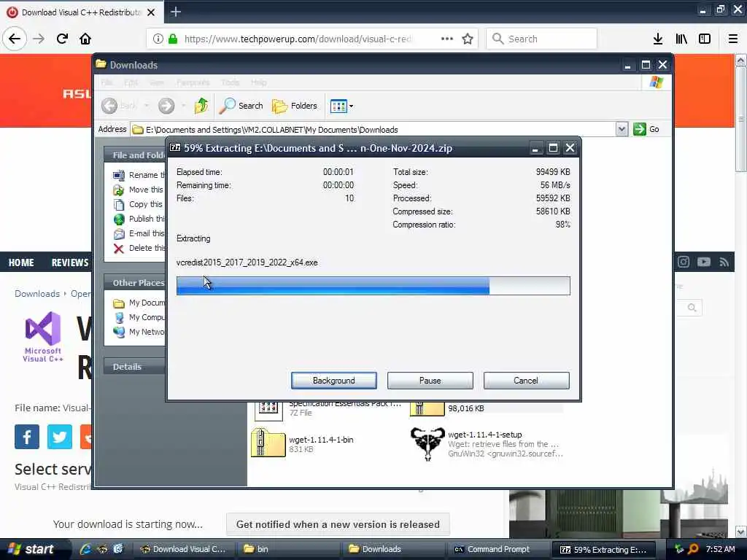Click Rename this file task
Viewport: 747px width, 560px height.
point(139,175)
